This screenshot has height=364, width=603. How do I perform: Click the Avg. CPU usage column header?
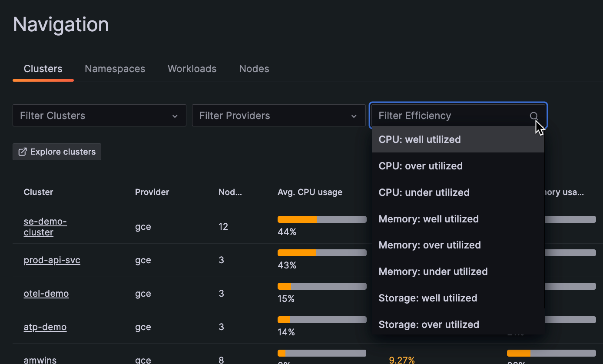[310, 192]
